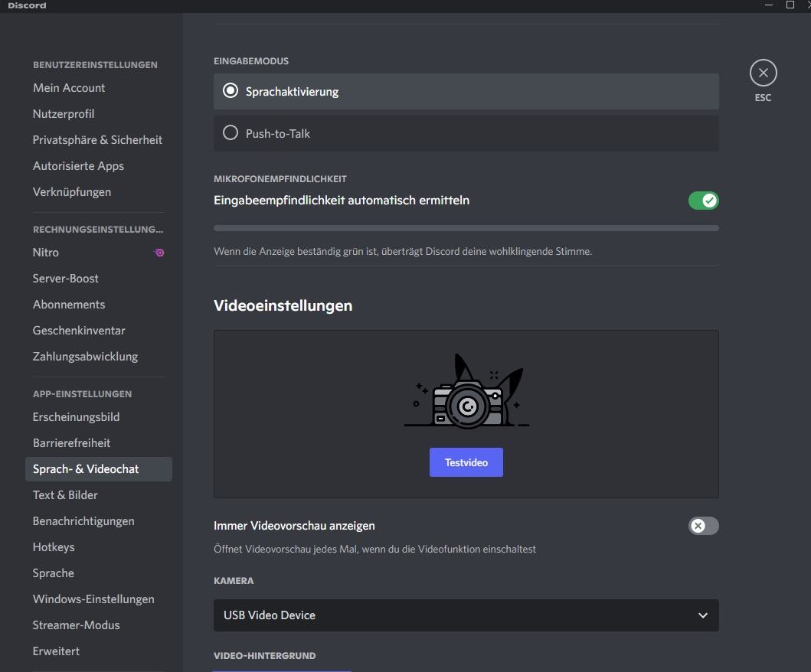Click the camera illustration in video preview
This screenshot has width=811, height=672.
466,391
